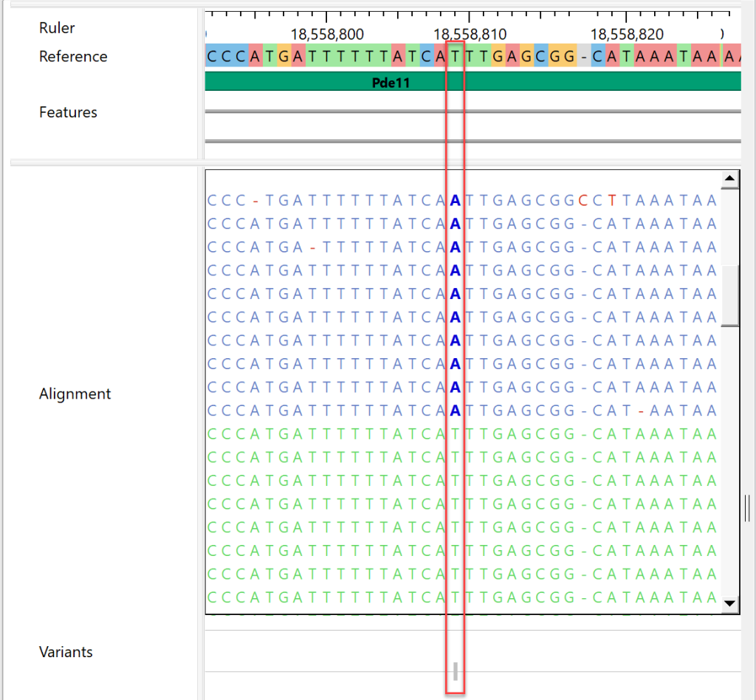
Task: Click the alignment scroll up arrow
Action: tap(729, 179)
